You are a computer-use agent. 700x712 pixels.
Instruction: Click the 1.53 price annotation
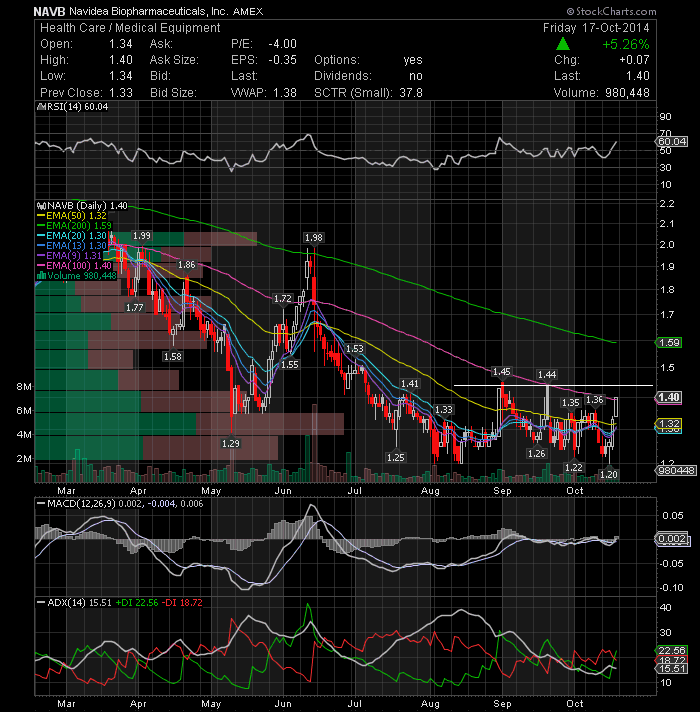point(355,348)
